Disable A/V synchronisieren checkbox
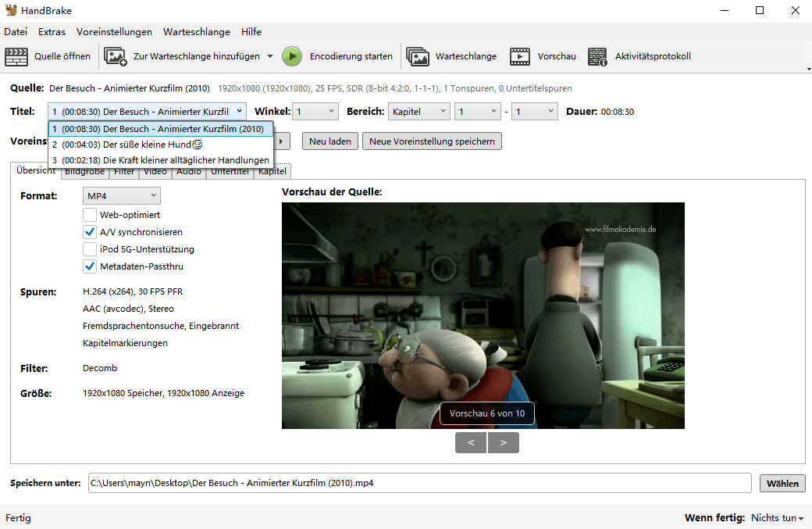The image size is (812, 529). [90, 232]
